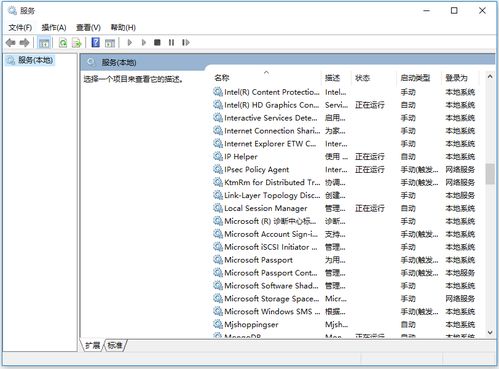Sort by the 启动类型 column header

click(x=418, y=78)
